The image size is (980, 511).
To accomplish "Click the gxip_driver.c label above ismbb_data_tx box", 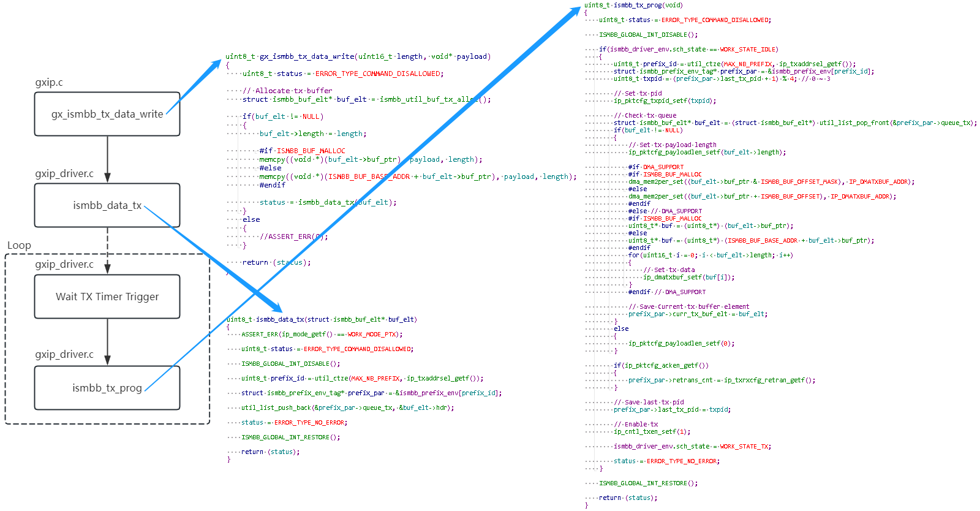I will coord(64,173).
